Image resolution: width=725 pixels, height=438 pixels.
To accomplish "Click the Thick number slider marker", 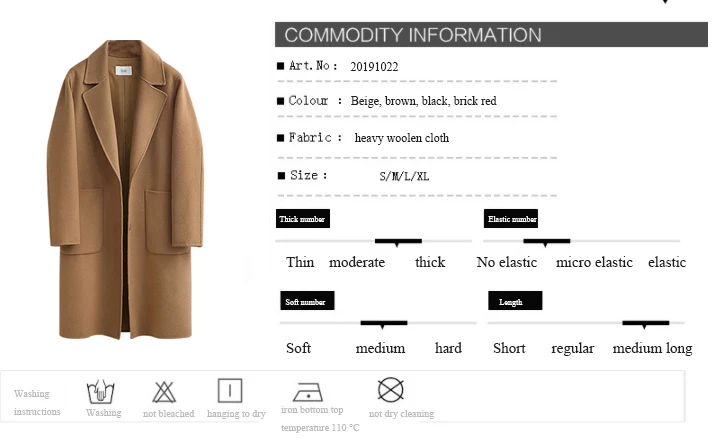I will point(398,242).
